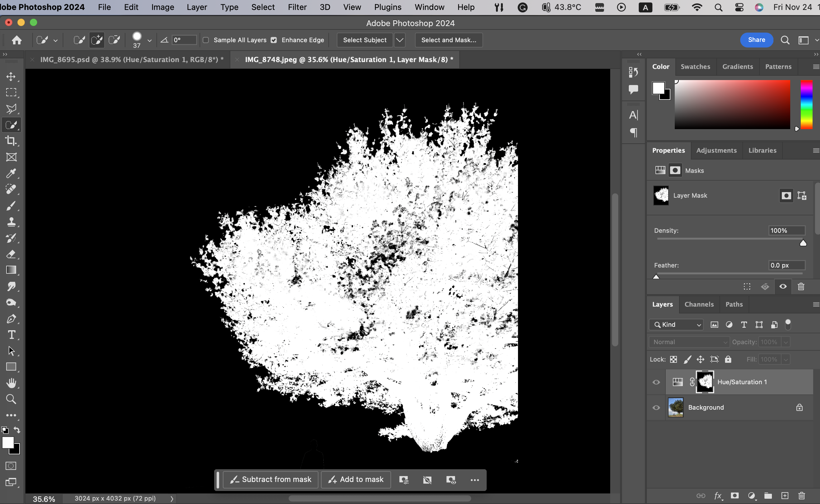Select the Gradient tool
The width and height of the screenshot is (820, 504).
[11, 270]
